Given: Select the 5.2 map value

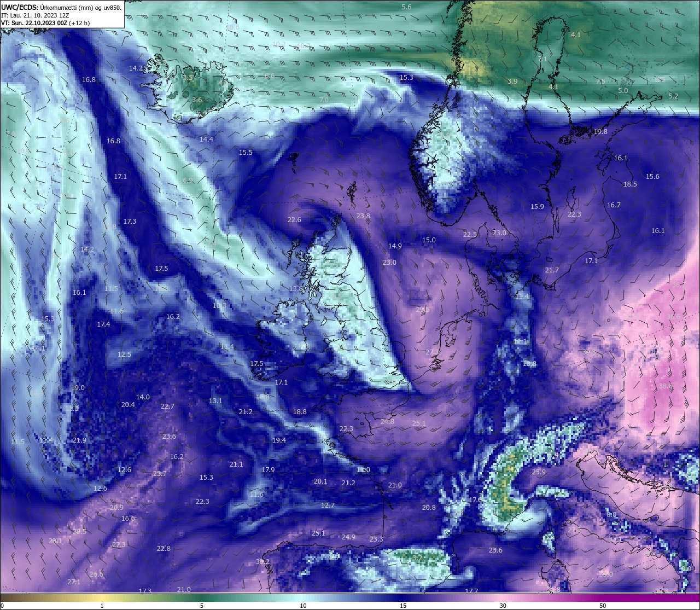Looking at the screenshot, I should (x=673, y=96).
